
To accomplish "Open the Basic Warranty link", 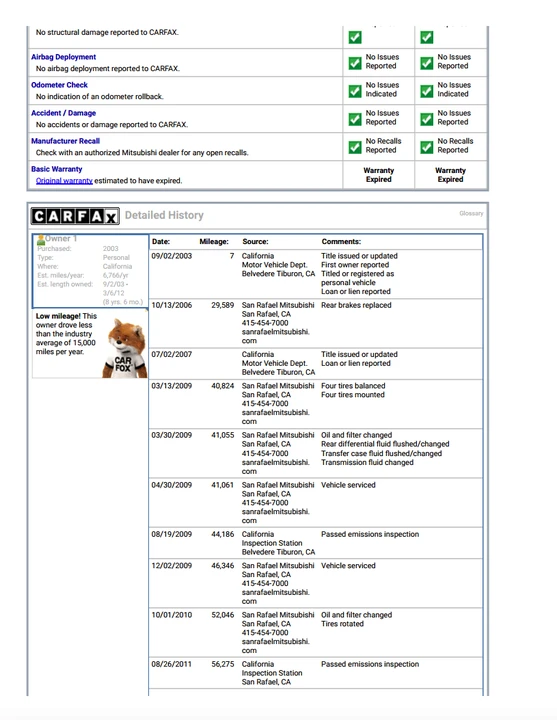I will click(56, 169).
